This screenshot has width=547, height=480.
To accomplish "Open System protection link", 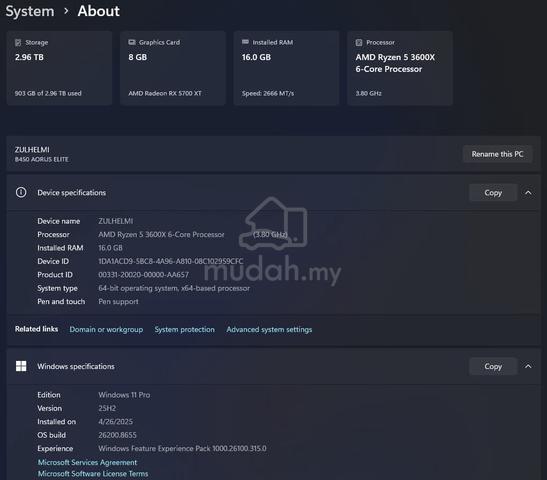I will click(x=185, y=329).
